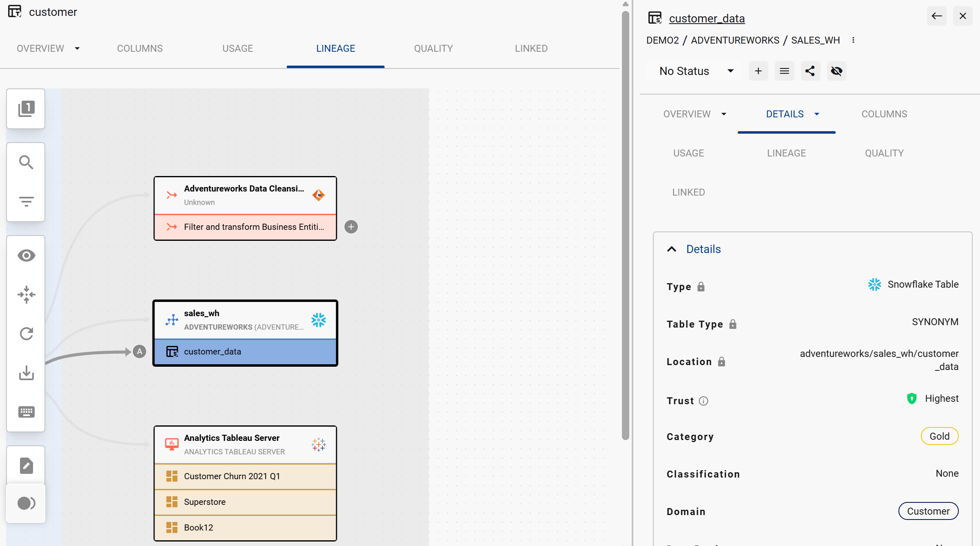Collapse the Details section chevron
This screenshot has height=546, width=980.
click(x=672, y=249)
